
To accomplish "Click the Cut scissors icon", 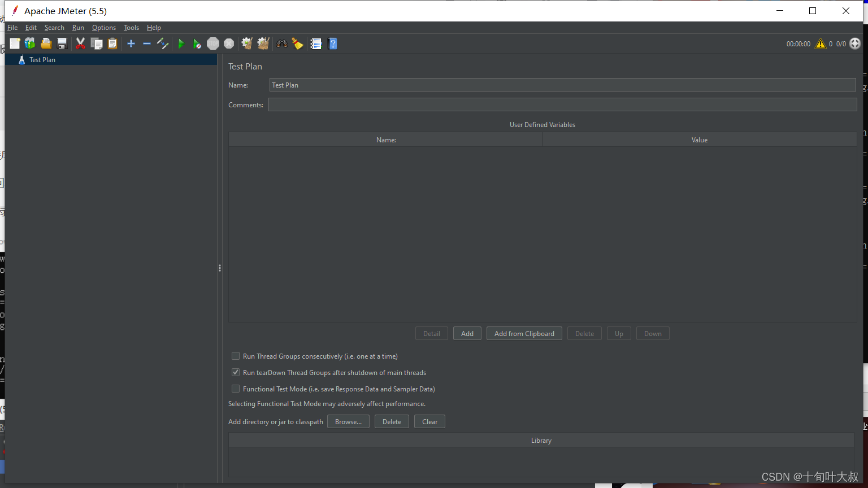I will pos(80,43).
